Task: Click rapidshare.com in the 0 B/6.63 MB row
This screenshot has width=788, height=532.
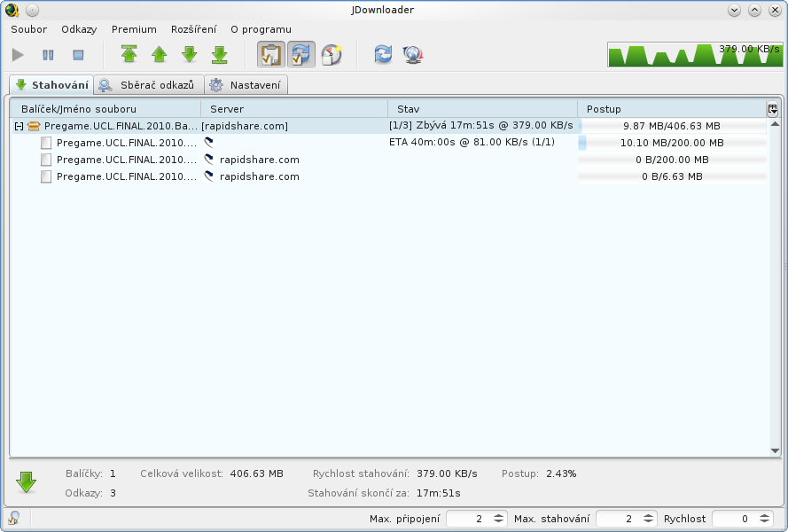Action: (x=260, y=176)
